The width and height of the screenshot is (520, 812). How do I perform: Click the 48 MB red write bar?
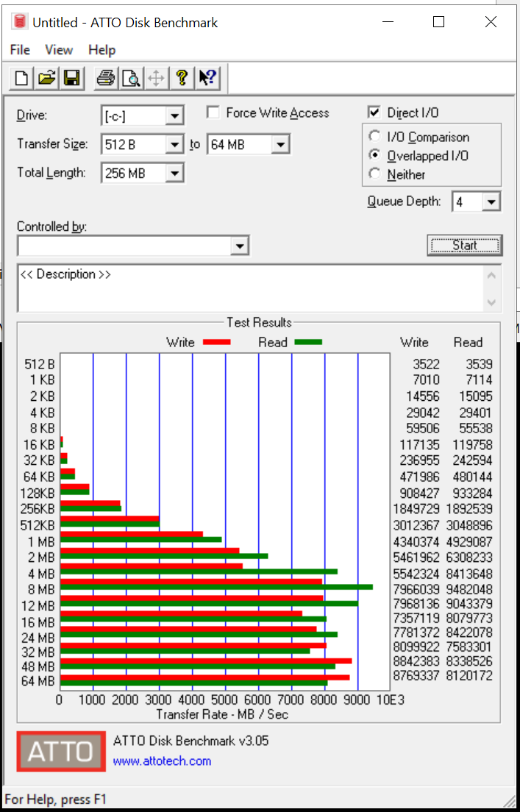click(206, 660)
